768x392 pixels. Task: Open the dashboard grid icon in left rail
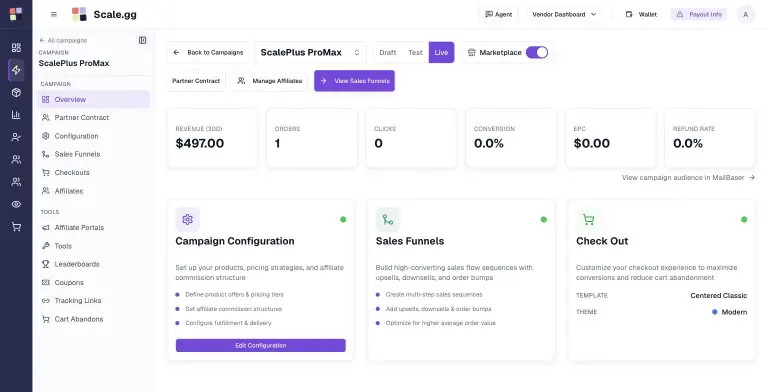coord(16,48)
